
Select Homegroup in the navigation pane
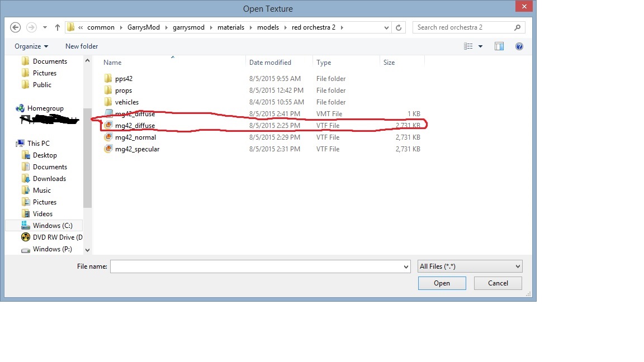tap(45, 108)
